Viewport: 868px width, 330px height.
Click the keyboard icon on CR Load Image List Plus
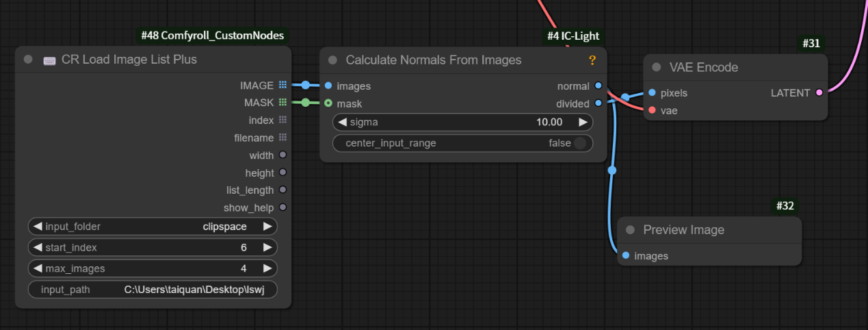click(49, 60)
